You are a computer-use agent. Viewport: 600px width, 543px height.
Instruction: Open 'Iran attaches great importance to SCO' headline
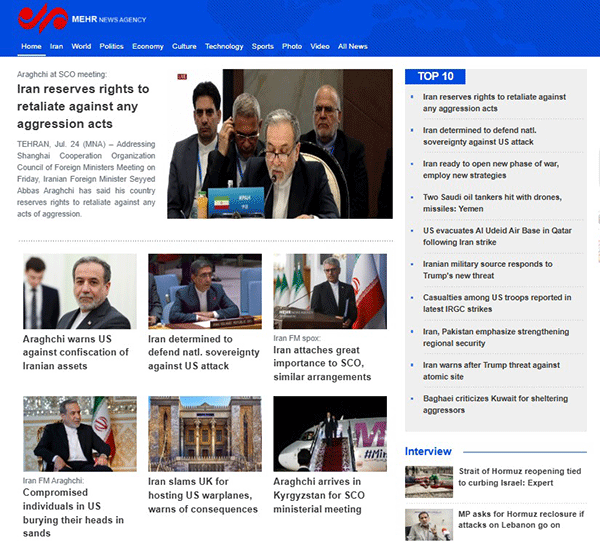pos(322,364)
